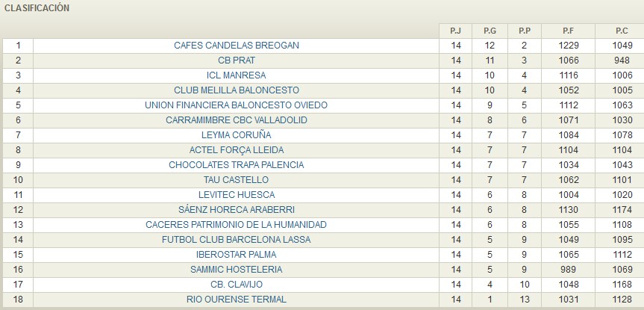Open RIO OURENSE TERMAL team link
The image size is (644, 310).
(236, 300)
